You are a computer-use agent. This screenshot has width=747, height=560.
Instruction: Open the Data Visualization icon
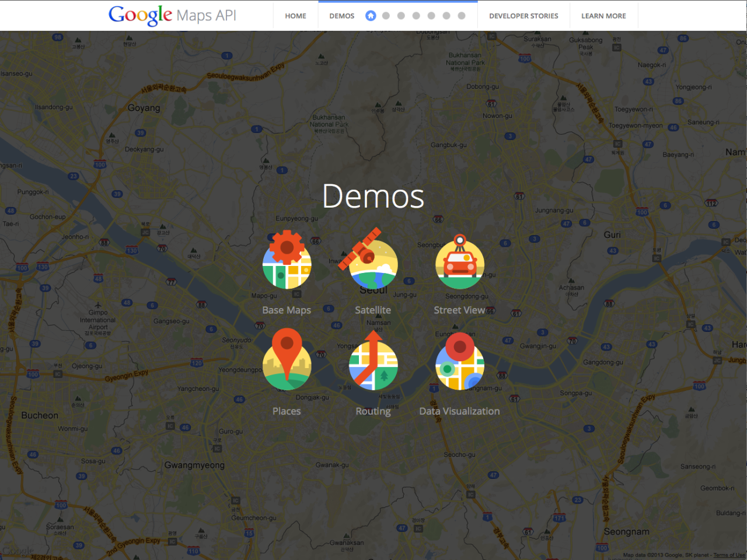tap(460, 361)
